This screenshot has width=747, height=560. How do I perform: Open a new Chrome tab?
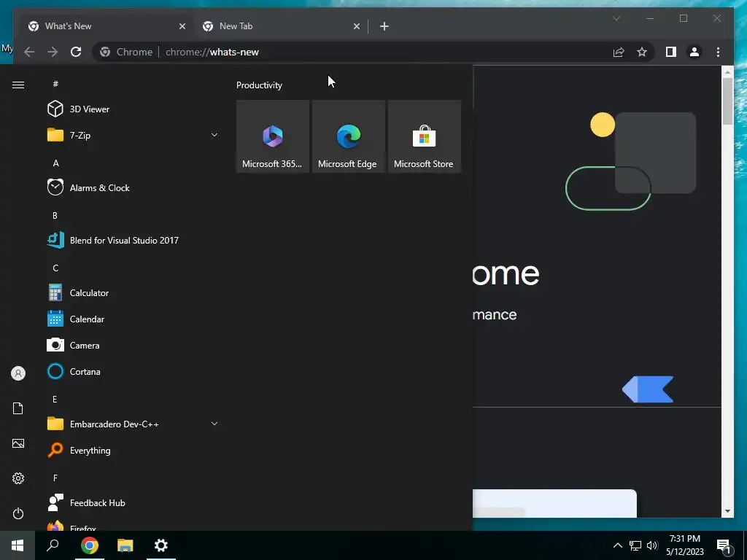tap(384, 27)
